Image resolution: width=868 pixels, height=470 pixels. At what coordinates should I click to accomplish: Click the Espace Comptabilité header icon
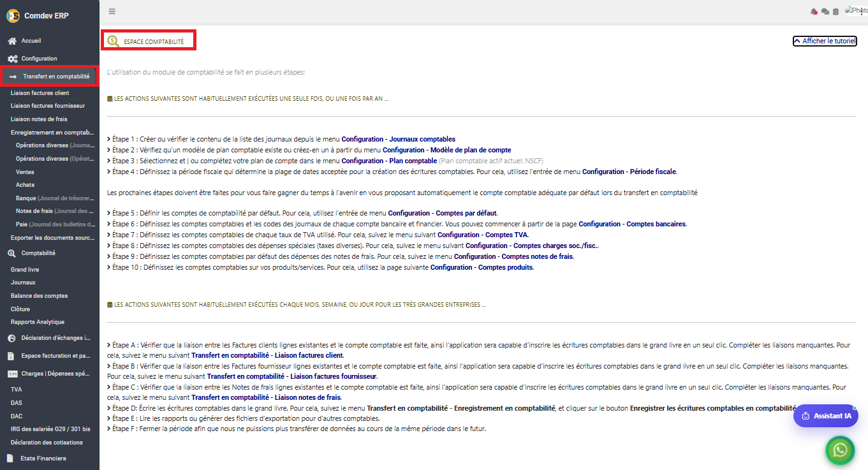pyautogui.click(x=114, y=41)
